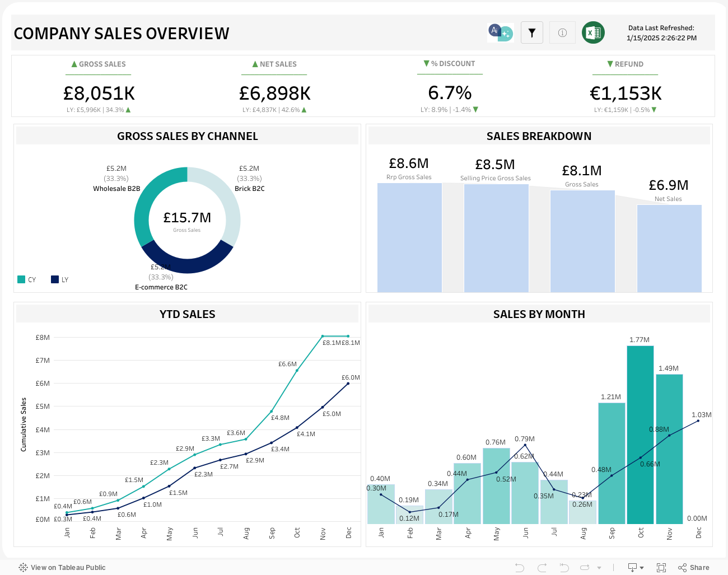This screenshot has width=728, height=575.
Task: Click the €1,153K refund value
Action: (626, 93)
